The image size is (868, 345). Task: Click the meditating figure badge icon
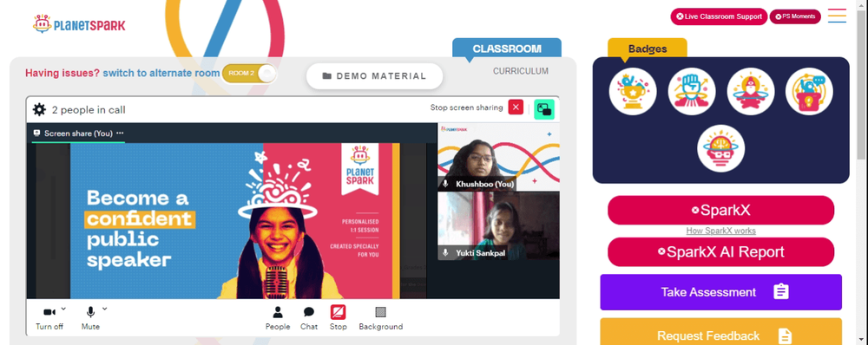[751, 92]
